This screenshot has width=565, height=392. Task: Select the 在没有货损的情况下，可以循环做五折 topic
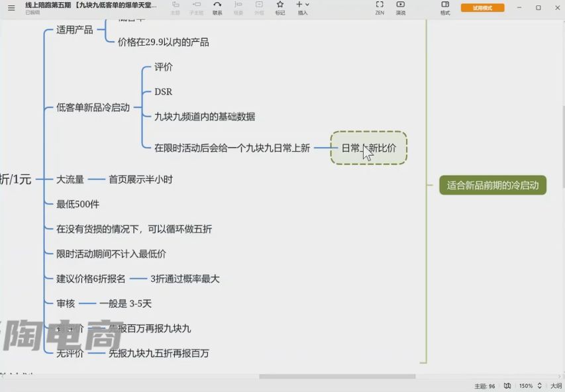coord(134,229)
